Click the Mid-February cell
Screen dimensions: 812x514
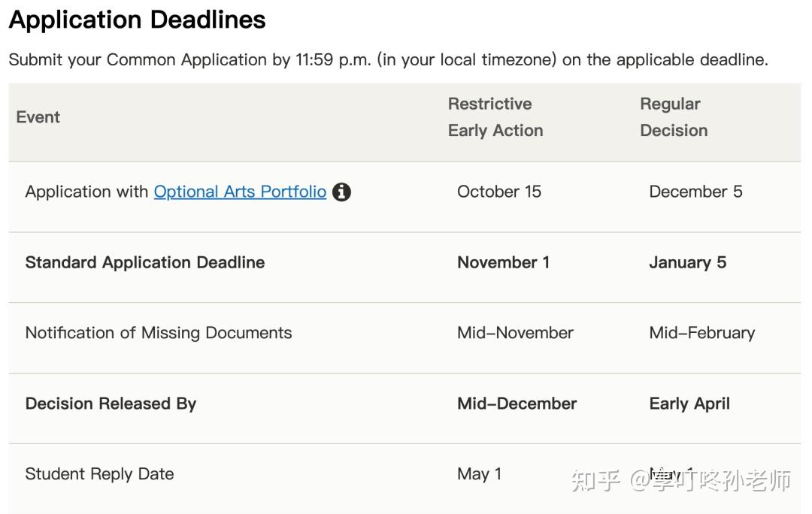click(701, 333)
